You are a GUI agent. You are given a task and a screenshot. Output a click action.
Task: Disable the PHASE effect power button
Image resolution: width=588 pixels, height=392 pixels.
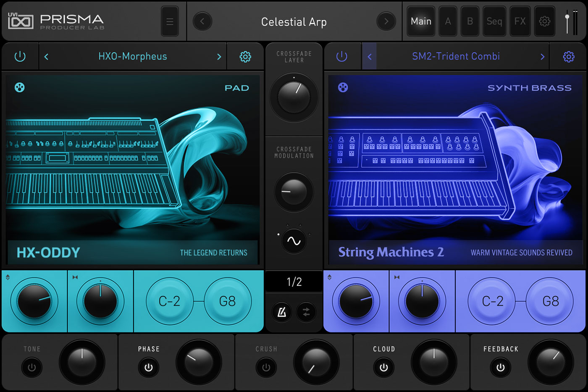pyautogui.click(x=149, y=368)
